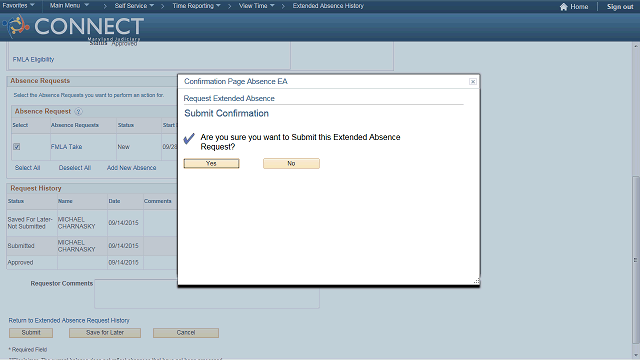Click in the Requestor Comments text box
640x360 pixels.
tap(207, 294)
